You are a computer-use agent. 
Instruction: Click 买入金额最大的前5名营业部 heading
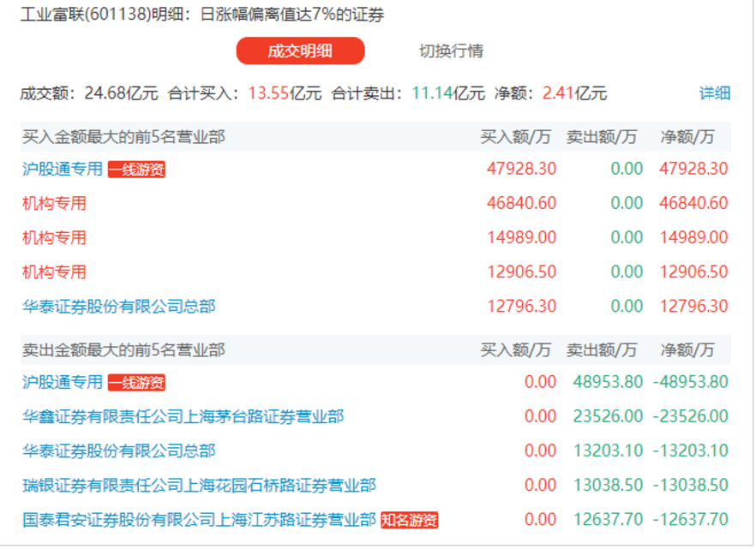coord(123,137)
